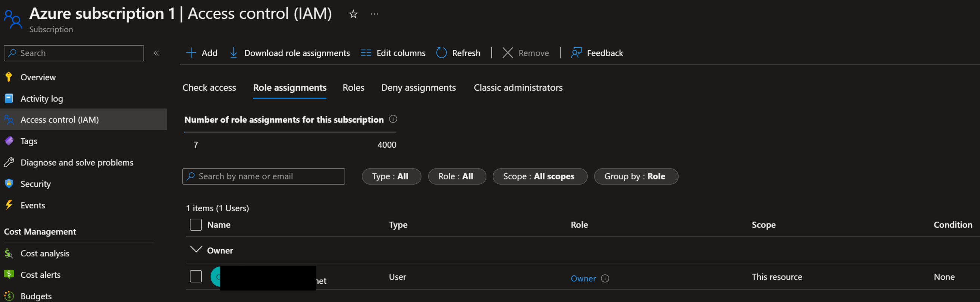Image resolution: width=980 pixels, height=302 pixels.
Task: Click the Add plus icon
Action: pyautogui.click(x=191, y=53)
